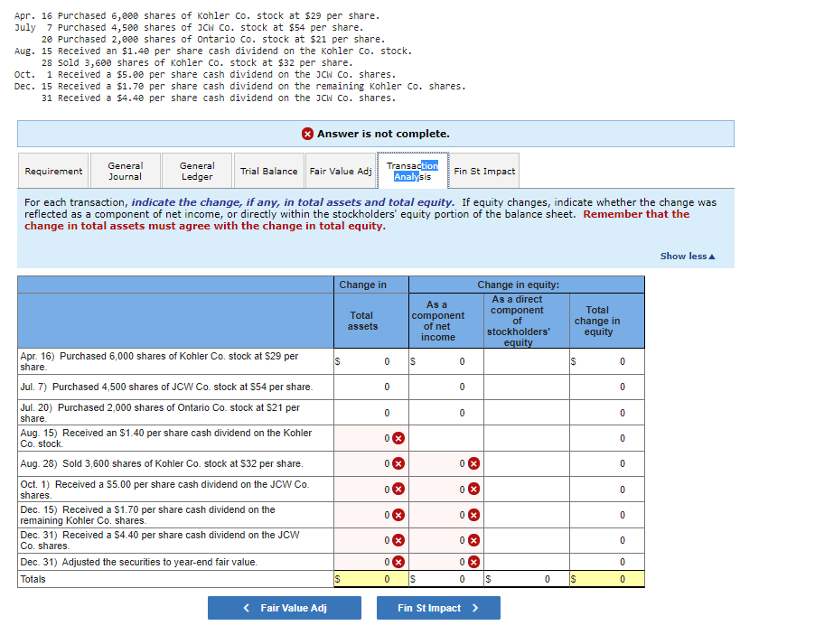Screen dimensions: 815x644
Task: Select the Transaction Analysis tab
Action: tap(413, 171)
